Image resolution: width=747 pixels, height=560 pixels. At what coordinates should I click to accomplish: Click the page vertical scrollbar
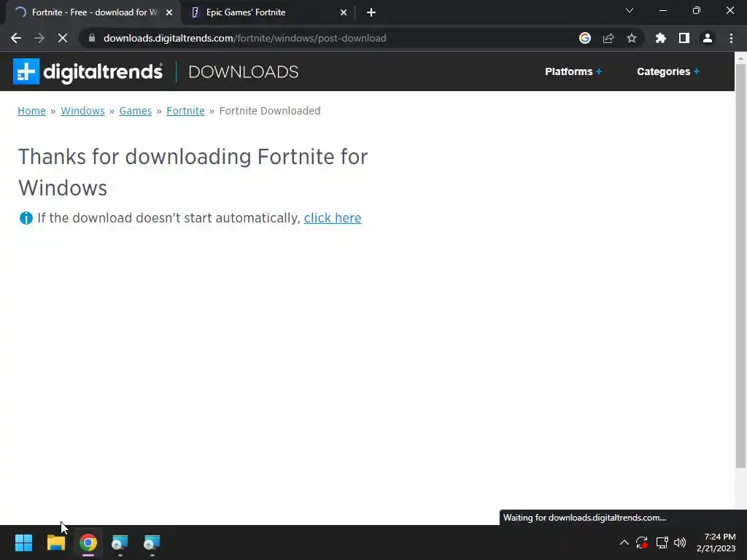click(x=740, y=265)
